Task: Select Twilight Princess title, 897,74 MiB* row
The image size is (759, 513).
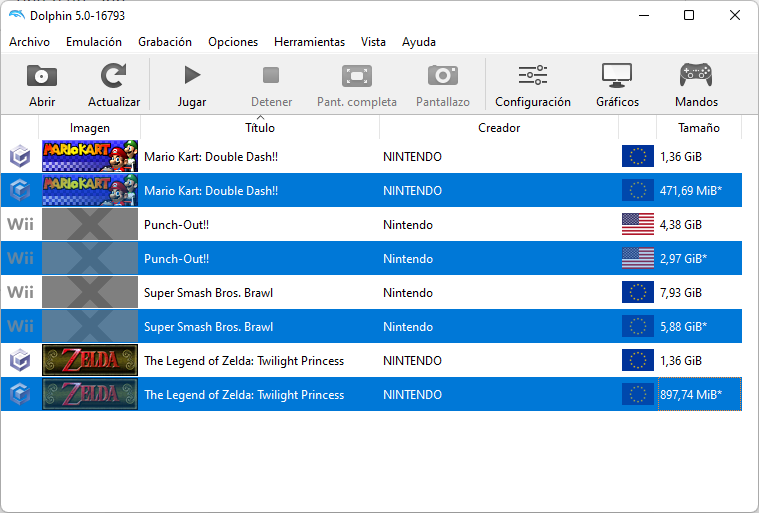Action: pos(244,395)
